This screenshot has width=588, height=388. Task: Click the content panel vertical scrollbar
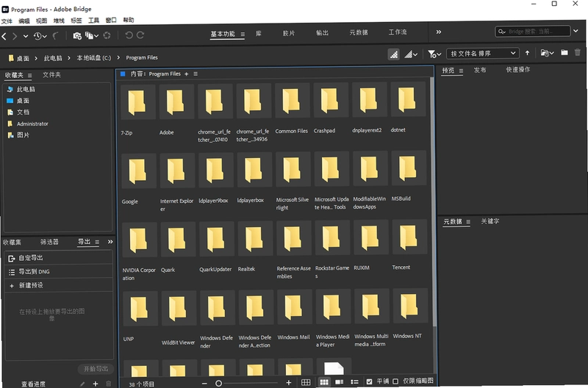pyautogui.click(x=433, y=202)
